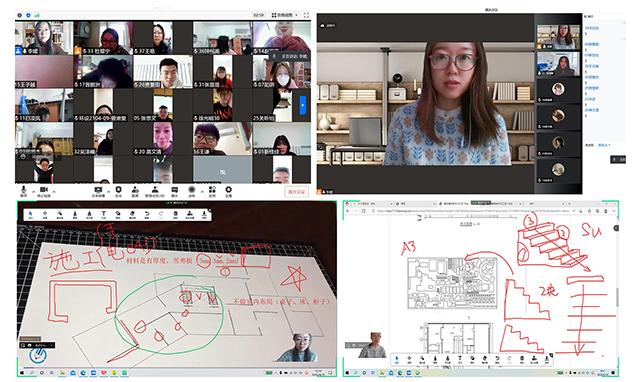
Task: Click browser refresh button
Action: [x=364, y=211]
